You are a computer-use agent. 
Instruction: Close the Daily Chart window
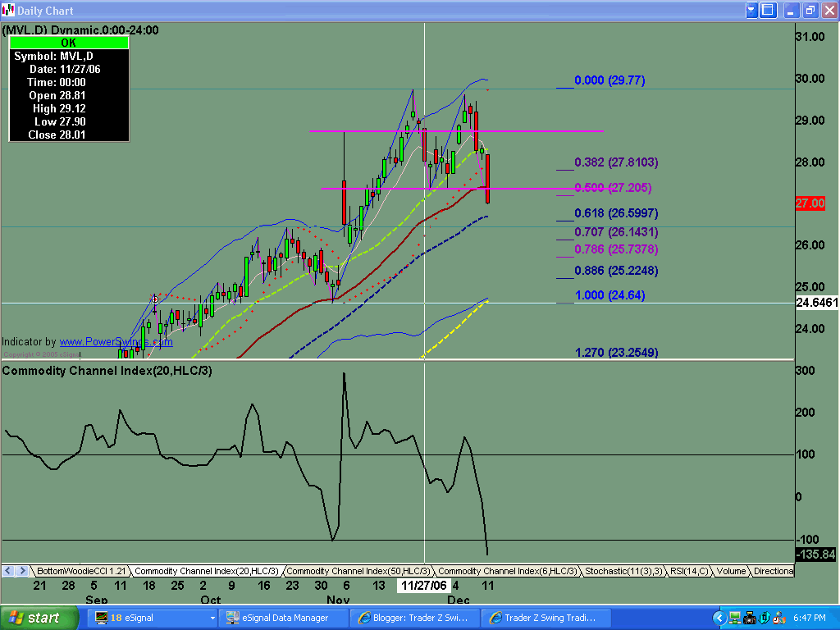point(829,10)
